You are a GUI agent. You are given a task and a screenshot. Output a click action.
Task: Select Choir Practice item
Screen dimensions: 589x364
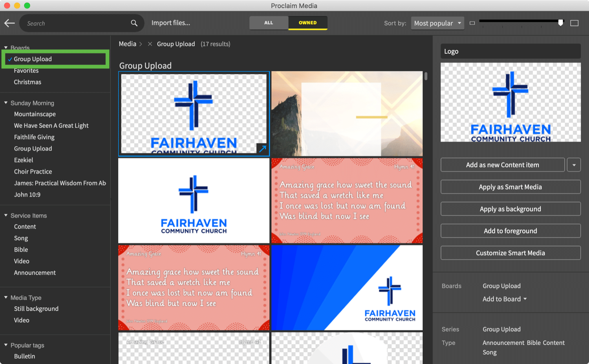33,172
